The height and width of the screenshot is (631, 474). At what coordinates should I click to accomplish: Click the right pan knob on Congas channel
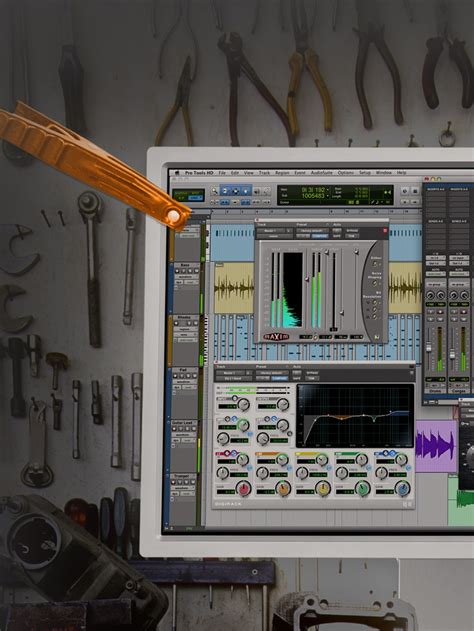[x=464, y=296]
